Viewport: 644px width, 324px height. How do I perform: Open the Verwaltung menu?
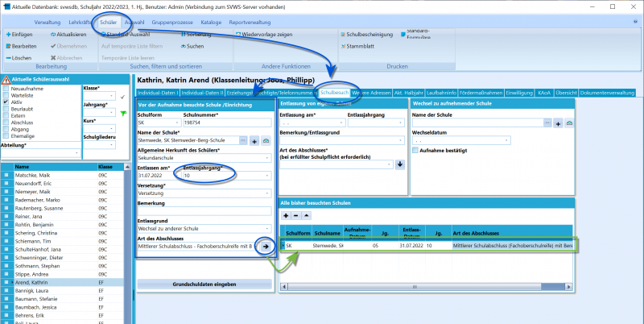point(47,23)
